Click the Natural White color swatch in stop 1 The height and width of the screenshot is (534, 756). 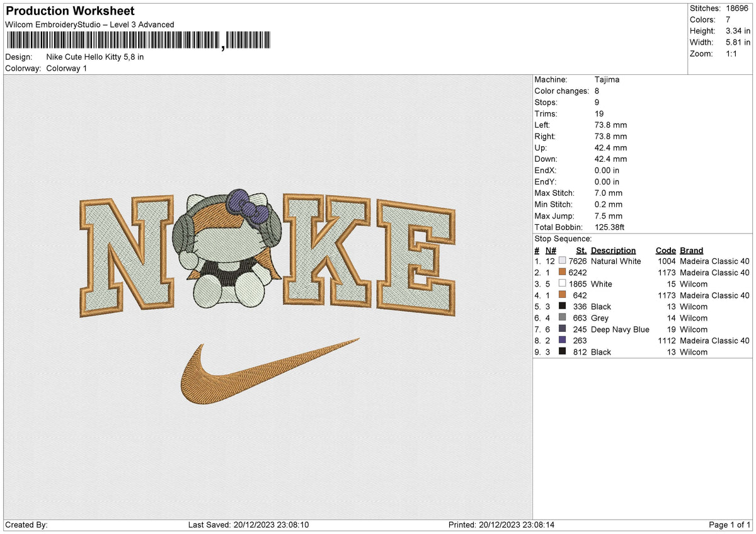tap(563, 261)
